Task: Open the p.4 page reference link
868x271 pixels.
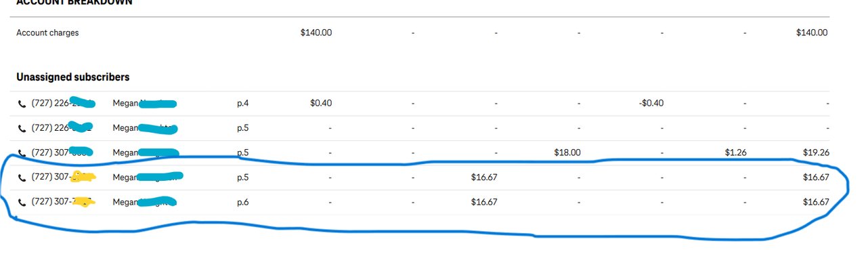Action: (x=242, y=103)
